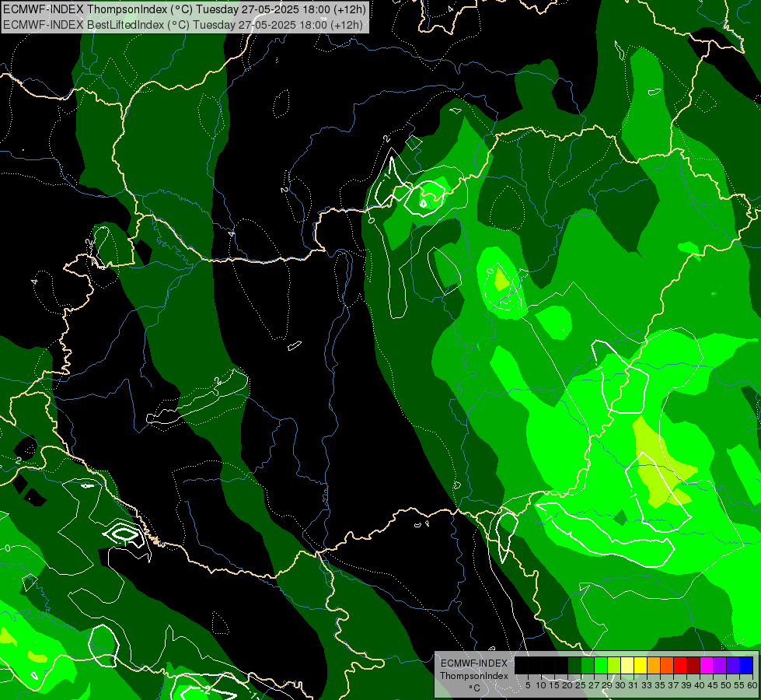Viewport: 761px width, 700px height.
Task: Click the '30' tick label on the legend
Action: tap(620, 685)
